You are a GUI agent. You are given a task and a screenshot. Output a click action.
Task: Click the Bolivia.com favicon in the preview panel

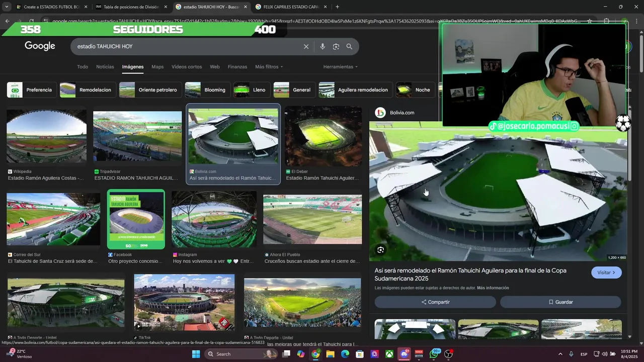[380, 113]
